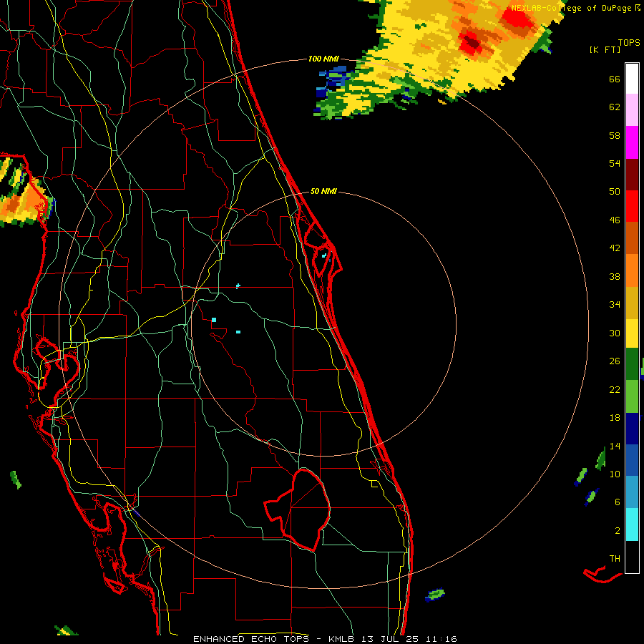The width and height of the screenshot is (644, 644).
Task: Click the legend value 50
Action: click(x=615, y=191)
